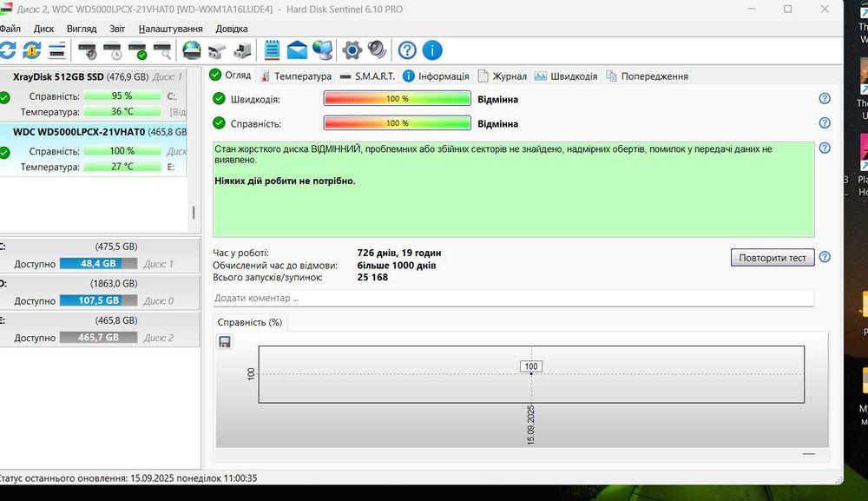Click the disk with magnifier toolbar icon
Viewport: 868px width, 501px height.
pyautogui.click(x=162, y=50)
